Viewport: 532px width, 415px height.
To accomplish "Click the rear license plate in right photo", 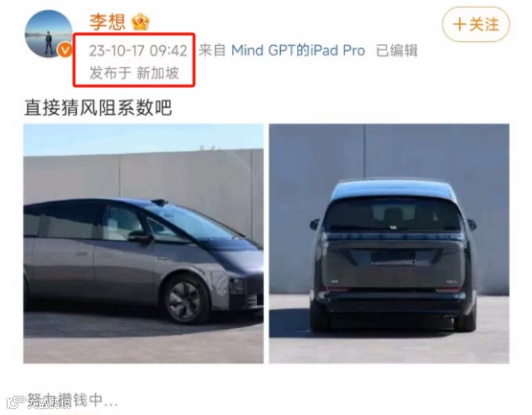I will pos(393,258).
